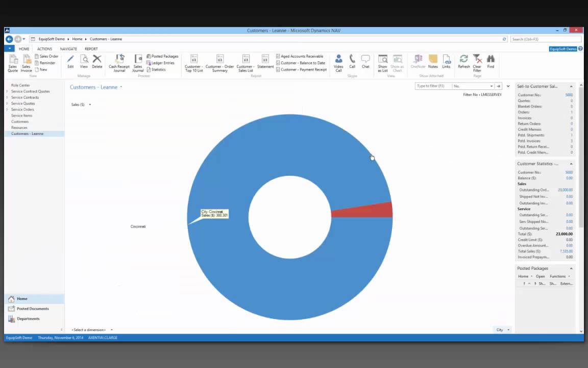Open Ledger Entries
This screenshot has height=368, width=588.
(x=160, y=63)
